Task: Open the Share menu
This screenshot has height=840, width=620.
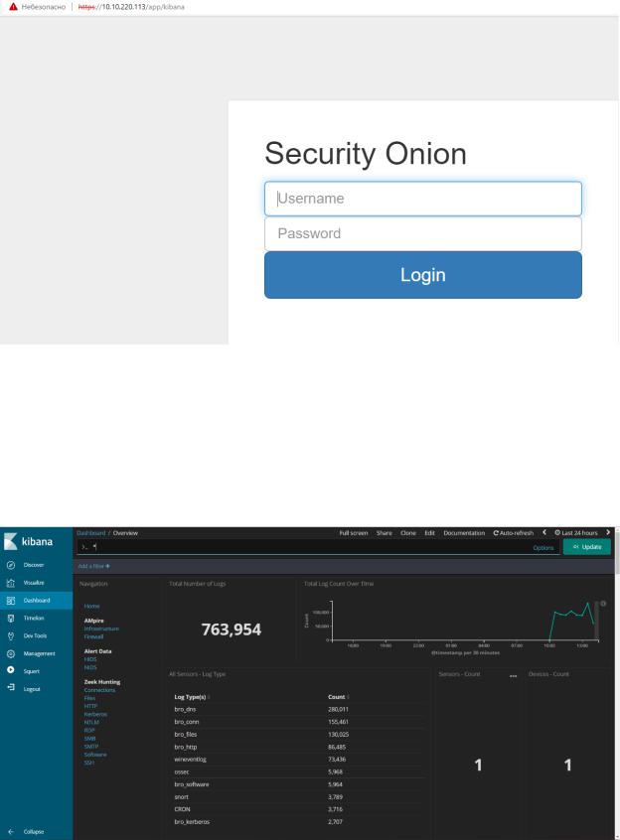Action: [384, 533]
